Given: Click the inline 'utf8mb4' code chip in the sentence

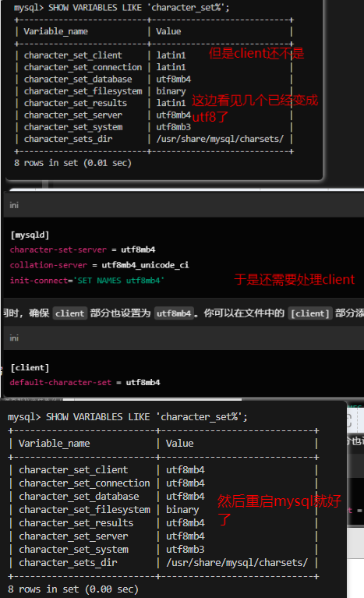Looking at the screenshot, I should 174,313.
